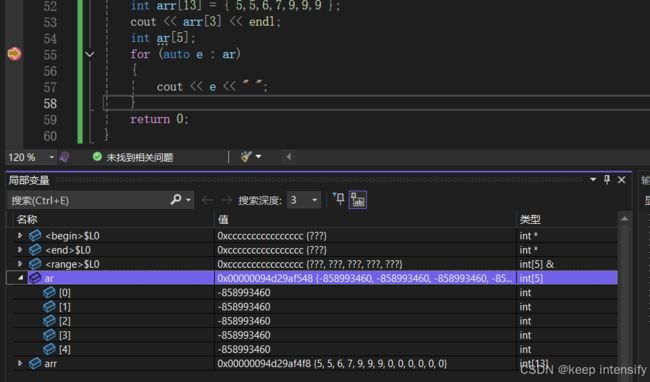650x382 pixels.
Task: Click the return keyword on line 59
Action: coord(150,119)
